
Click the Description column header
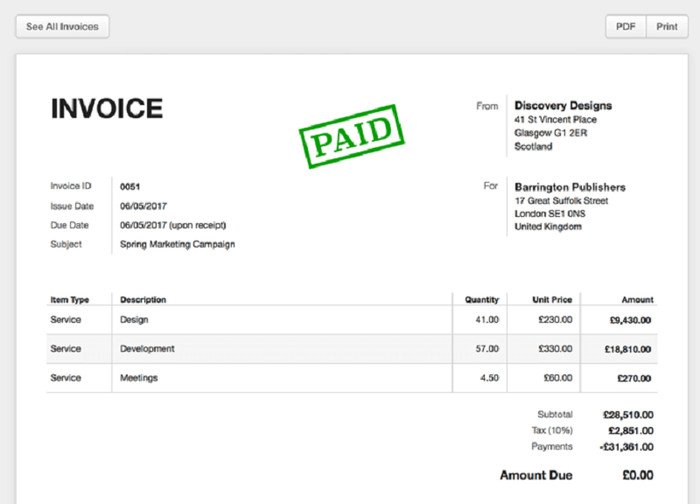(143, 300)
